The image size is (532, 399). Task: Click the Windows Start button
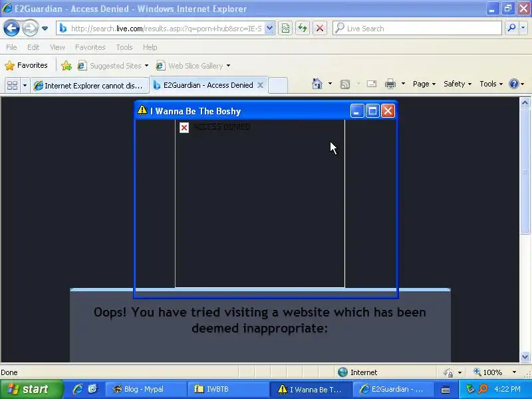tap(31, 389)
